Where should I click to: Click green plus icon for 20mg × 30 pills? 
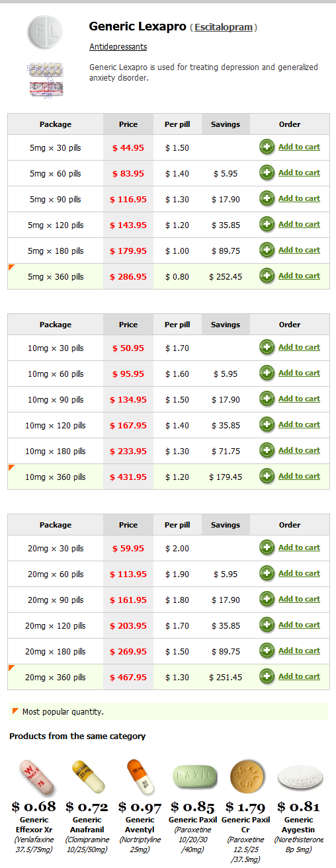[267, 548]
